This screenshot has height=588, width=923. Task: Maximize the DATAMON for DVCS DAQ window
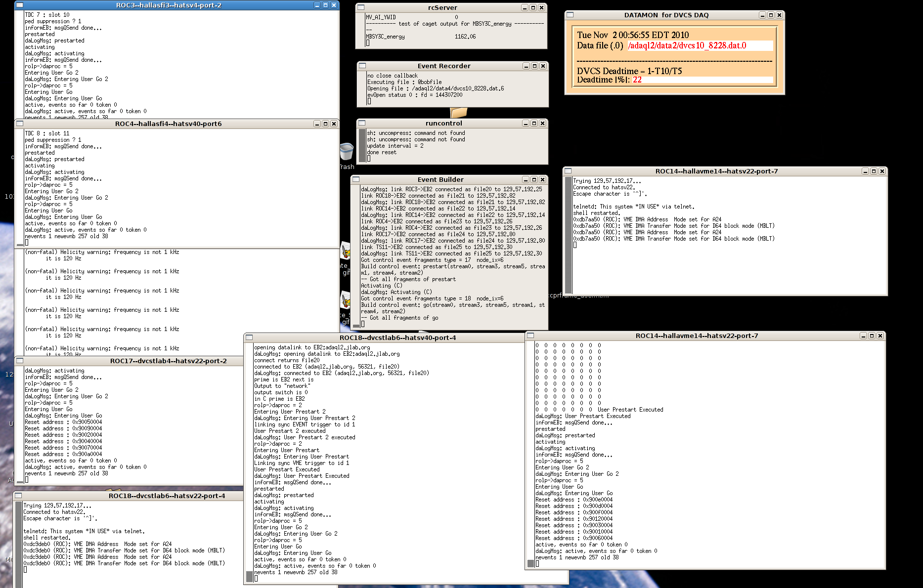[x=771, y=15]
